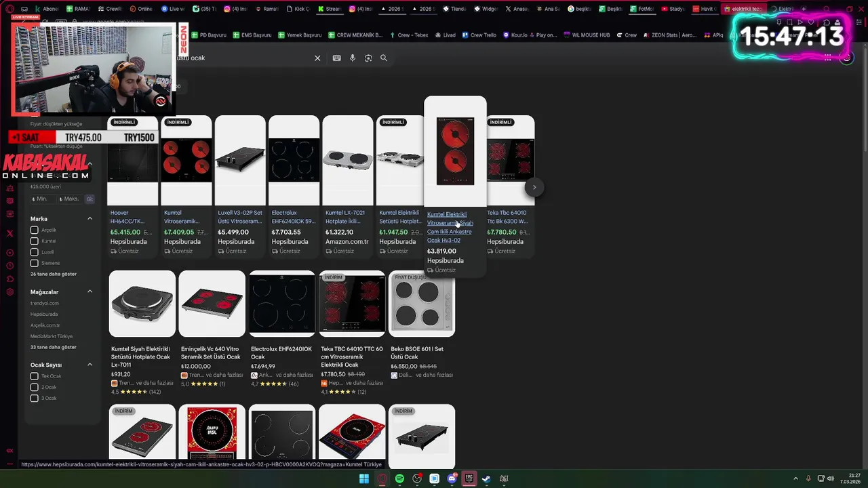
Task: Advance product carousel with the right arrow
Action: pyautogui.click(x=534, y=187)
